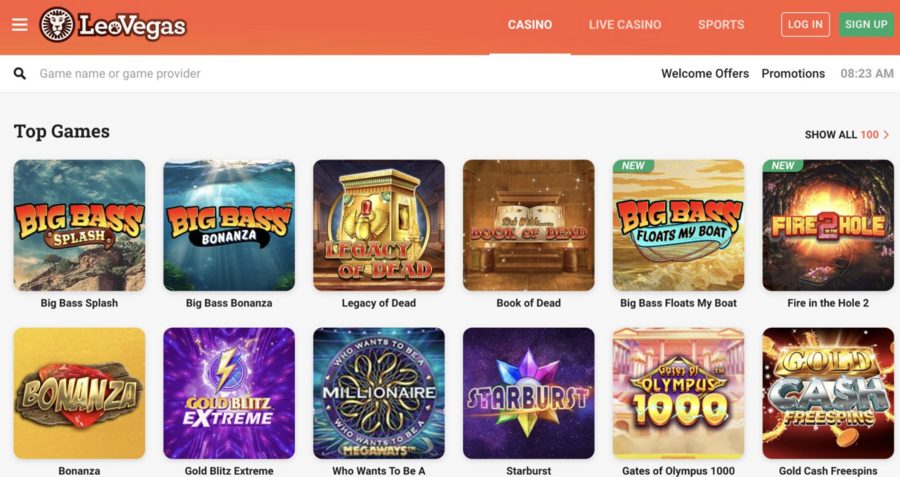
Task: Launch the Starburst game tile
Action: tap(529, 393)
